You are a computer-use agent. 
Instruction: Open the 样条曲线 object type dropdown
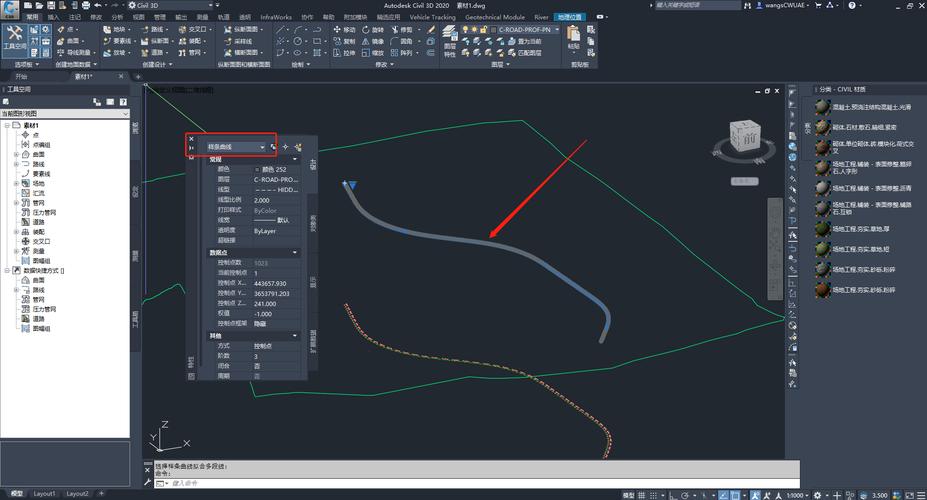click(263, 147)
